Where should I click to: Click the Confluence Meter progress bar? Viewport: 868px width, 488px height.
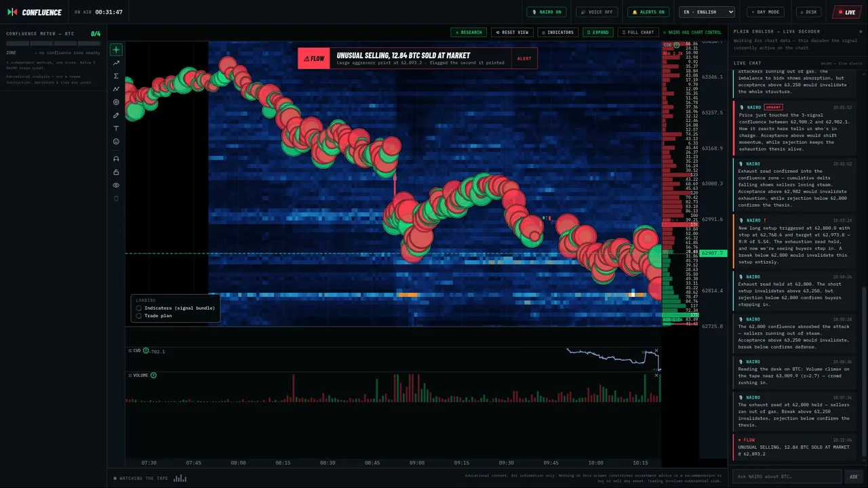tap(54, 43)
